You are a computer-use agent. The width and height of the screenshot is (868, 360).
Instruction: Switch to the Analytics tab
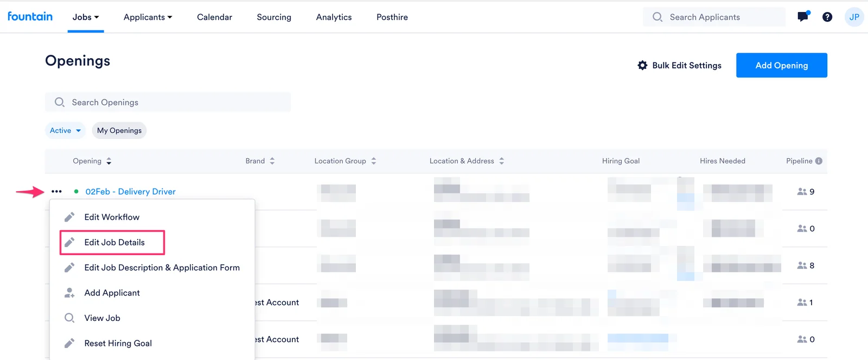pyautogui.click(x=334, y=17)
